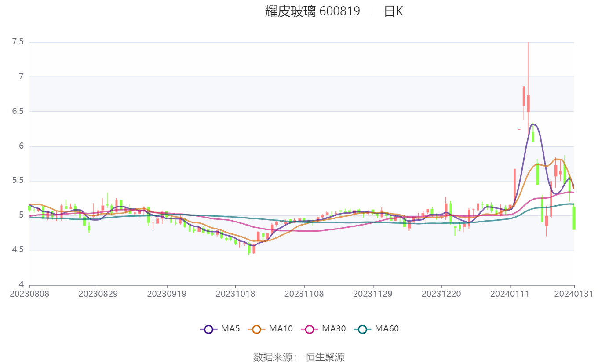This screenshot has width=598, height=364.
Task: Click the 7.5 price axis label
Action: [x=18, y=42]
